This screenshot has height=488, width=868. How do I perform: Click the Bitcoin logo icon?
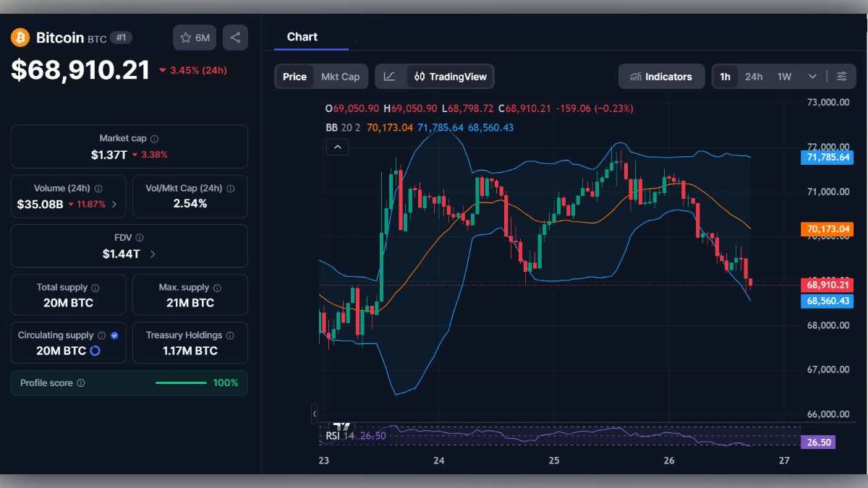(x=20, y=38)
